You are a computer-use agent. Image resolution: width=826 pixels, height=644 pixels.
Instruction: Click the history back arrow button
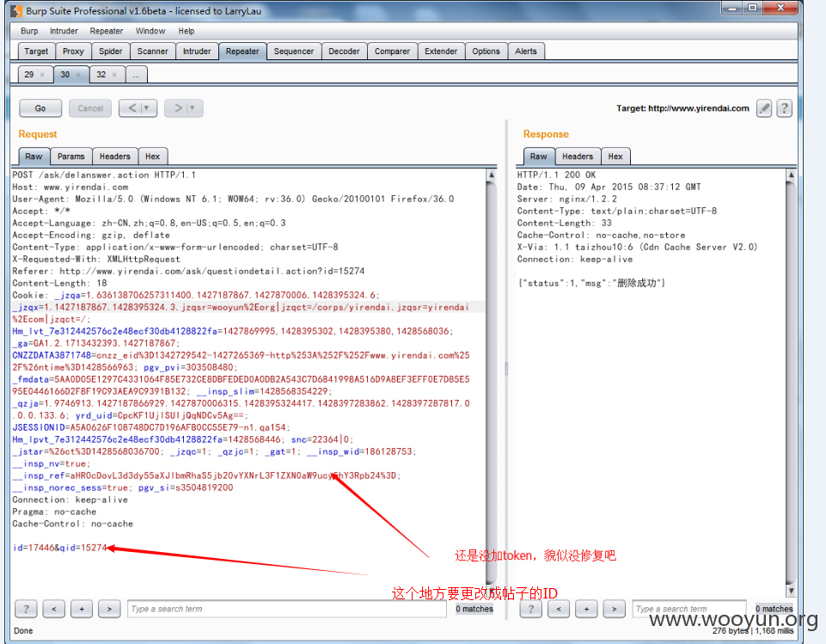point(132,108)
